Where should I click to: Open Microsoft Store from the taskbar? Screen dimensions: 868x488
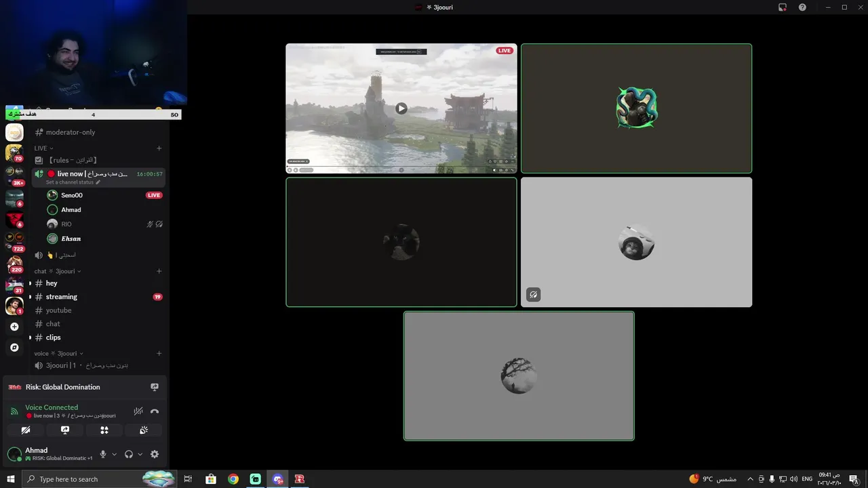[x=211, y=479]
